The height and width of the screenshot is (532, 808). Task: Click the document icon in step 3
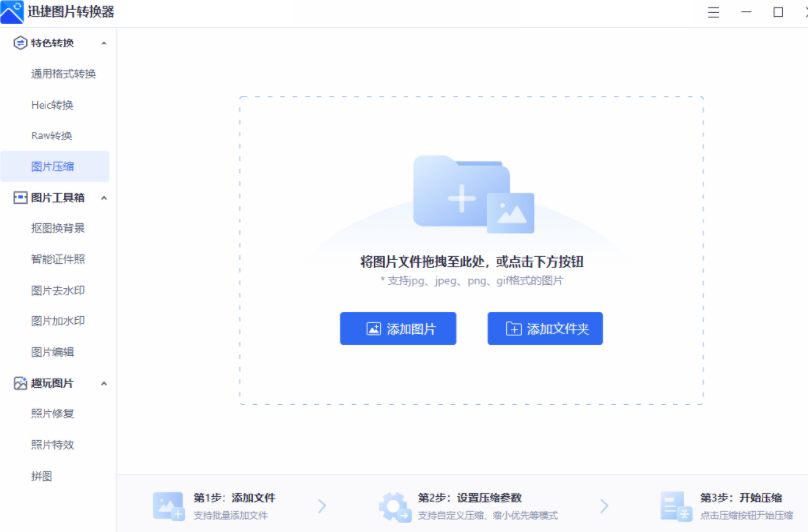(675, 506)
